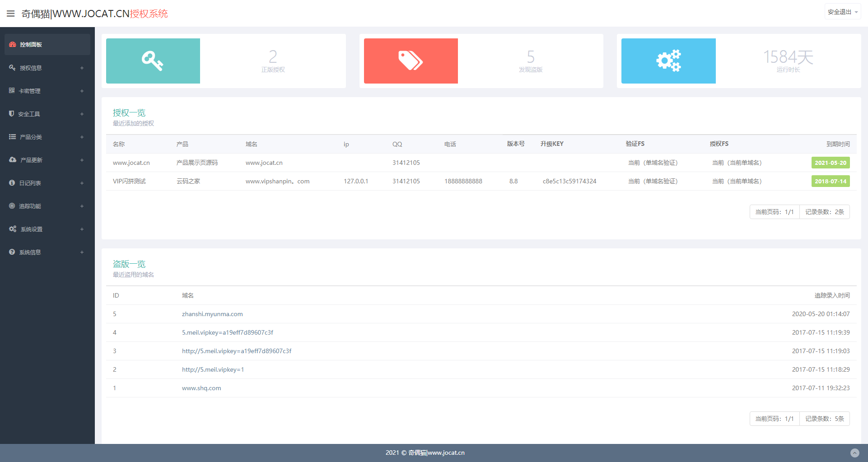
Task: Expand the 安全工具 plus sign
Action: point(82,114)
